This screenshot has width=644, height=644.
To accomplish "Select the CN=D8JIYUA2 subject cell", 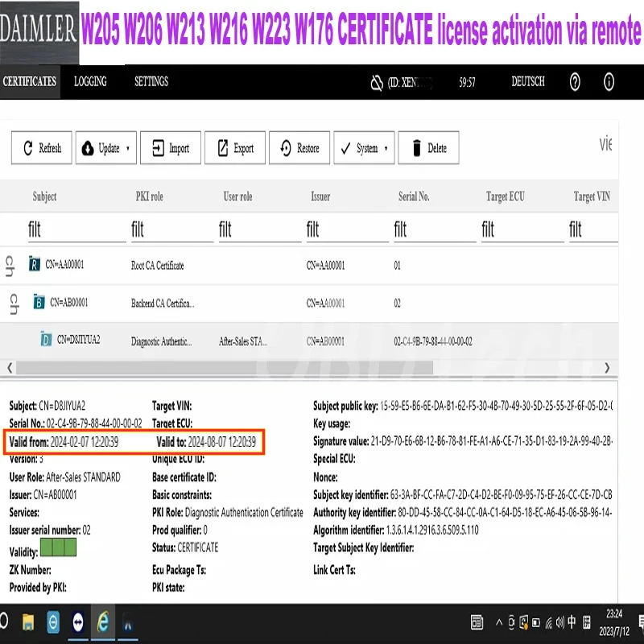I will click(78, 339).
